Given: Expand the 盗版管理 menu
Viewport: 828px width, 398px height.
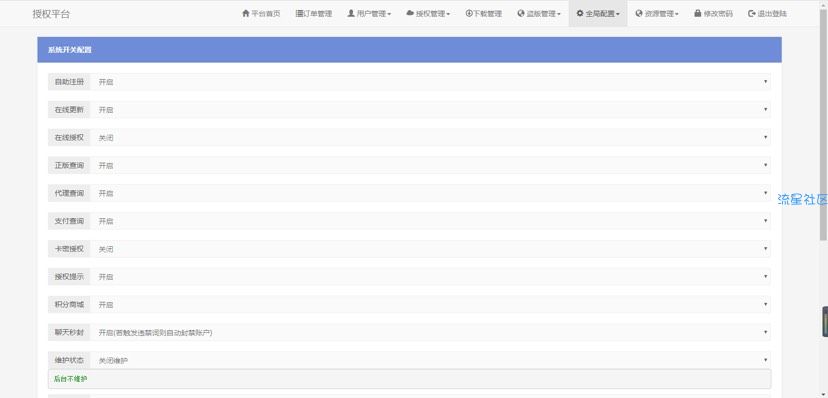Looking at the screenshot, I should pos(539,14).
